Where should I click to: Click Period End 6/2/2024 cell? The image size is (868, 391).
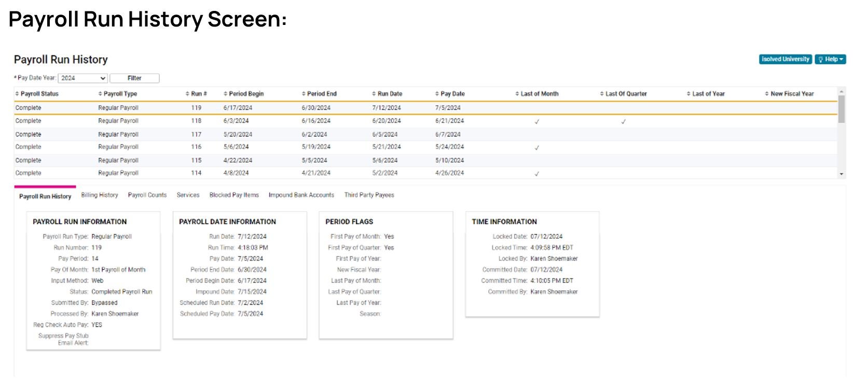point(314,134)
